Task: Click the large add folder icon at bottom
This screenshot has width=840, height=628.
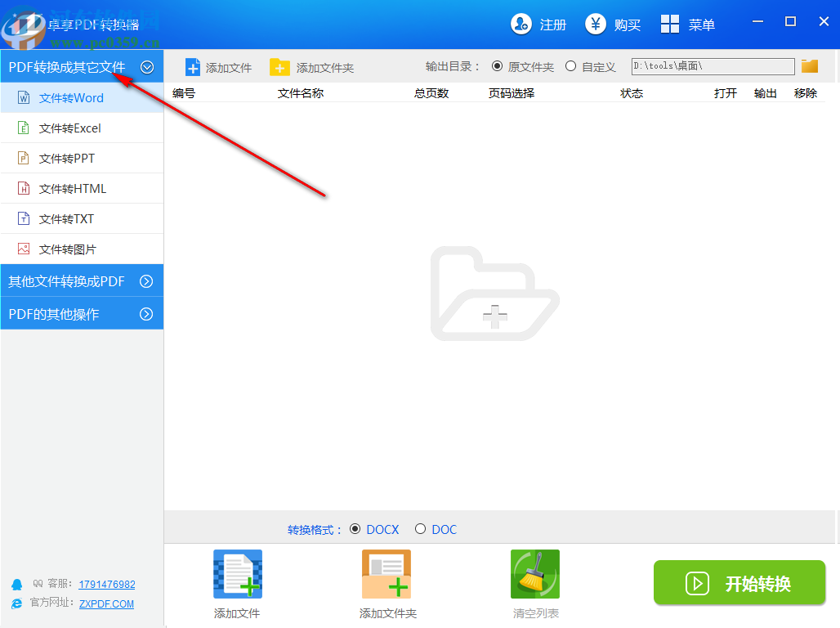Action: tap(386, 574)
